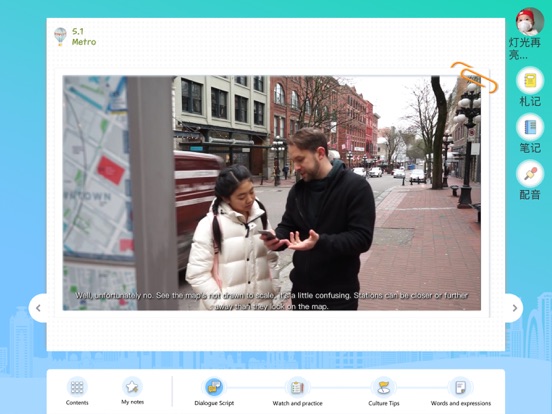The width and height of the screenshot is (552, 414).
Task: Open My notes star icon
Action: tap(132, 387)
